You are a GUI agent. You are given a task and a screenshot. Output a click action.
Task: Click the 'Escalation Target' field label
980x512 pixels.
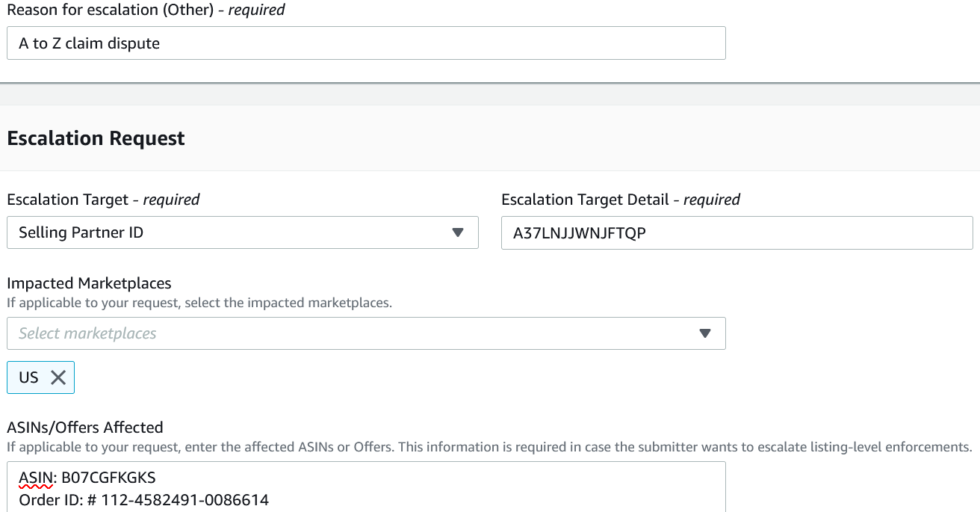(103, 200)
